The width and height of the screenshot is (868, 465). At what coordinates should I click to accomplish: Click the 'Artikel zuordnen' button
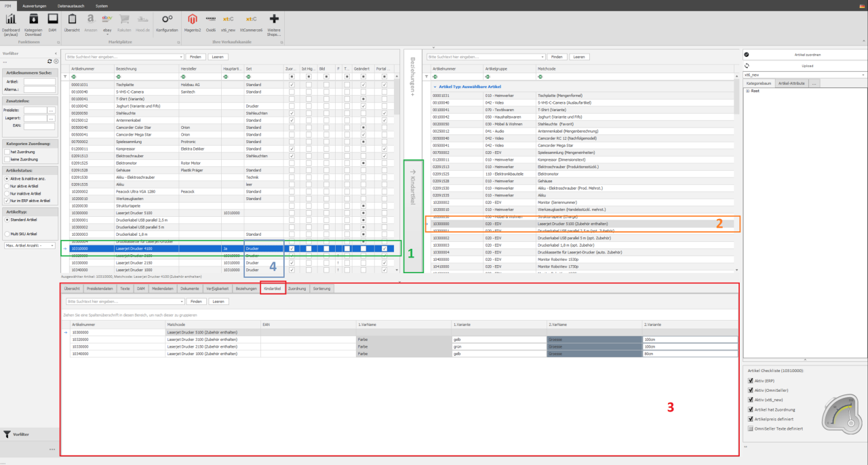[807, 54]
